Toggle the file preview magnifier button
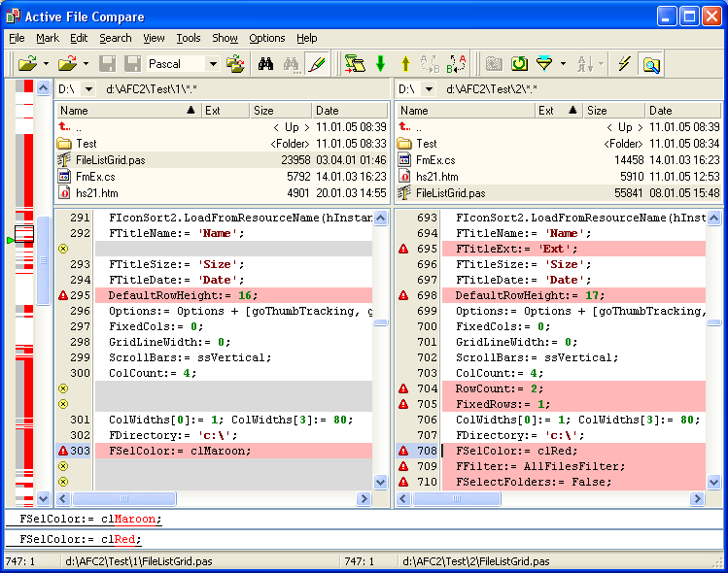Screen dimensions: 728x573 click(x=650, y=64)
